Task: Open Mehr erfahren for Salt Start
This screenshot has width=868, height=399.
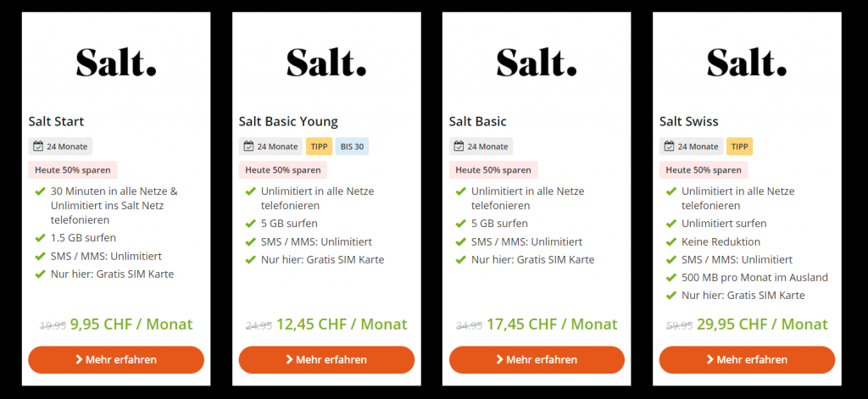Action: (116, 359)
